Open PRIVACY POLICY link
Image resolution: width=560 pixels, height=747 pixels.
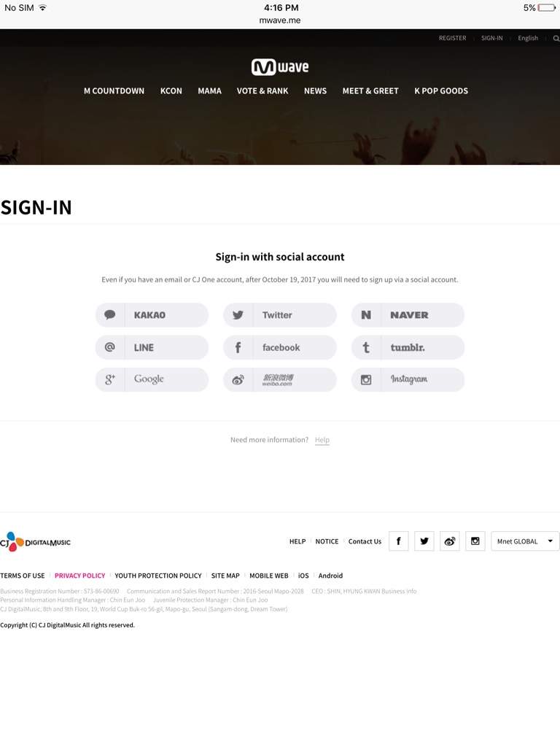tap(79, 576)
